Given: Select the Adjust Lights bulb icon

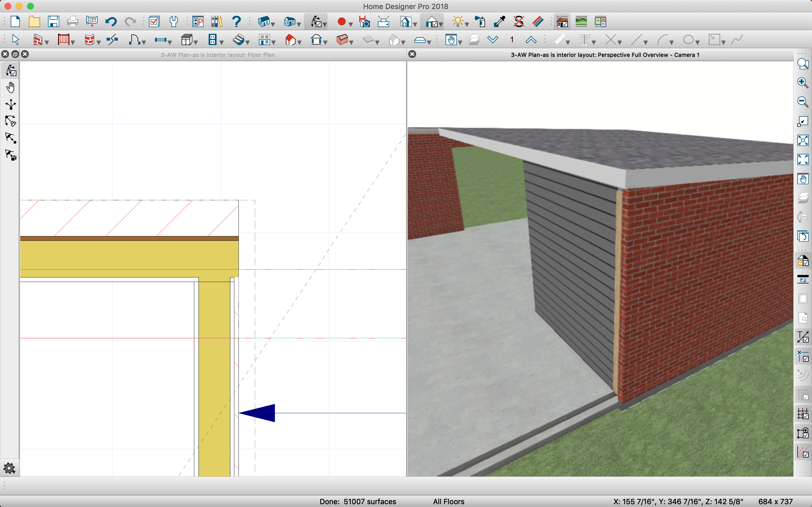Looking at the screenshot, I should click(x=458, y=22).
